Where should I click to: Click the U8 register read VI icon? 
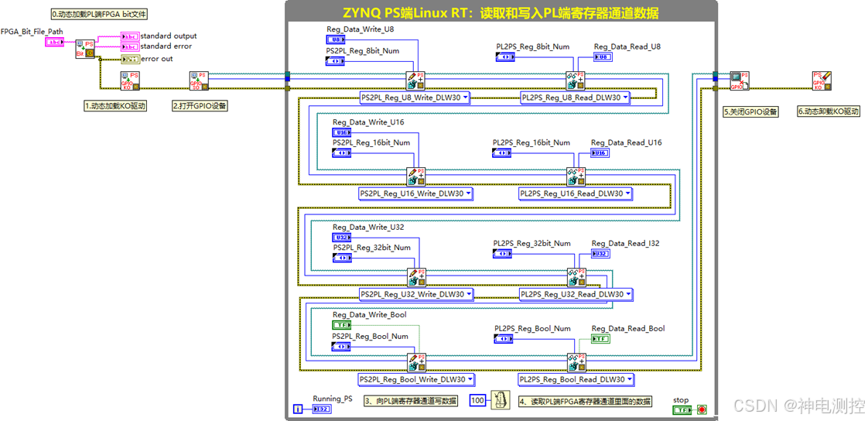point(576,80)
